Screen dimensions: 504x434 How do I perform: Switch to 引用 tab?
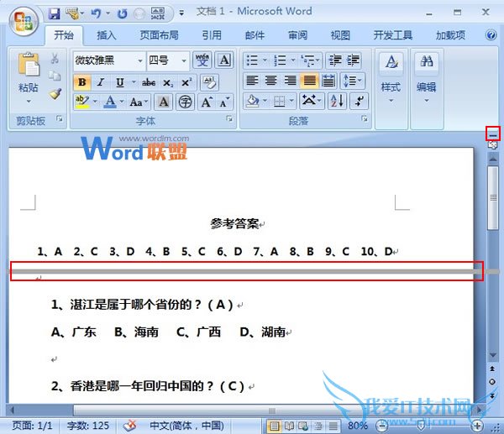pyautogui.click(x=212, y=35)
